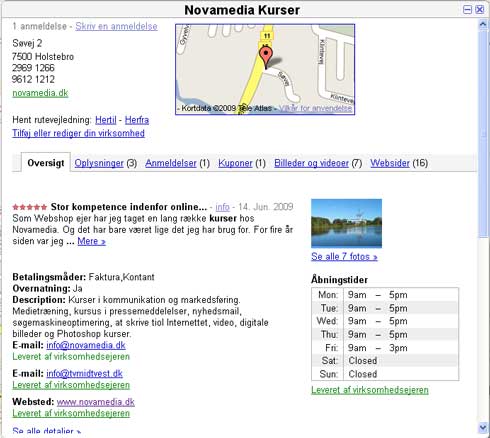Click 'Leveret af virksomhedsejeren' under opening hours
This screenshot has height=438, width=490.
pyautogui.click(x=370, y=390)
